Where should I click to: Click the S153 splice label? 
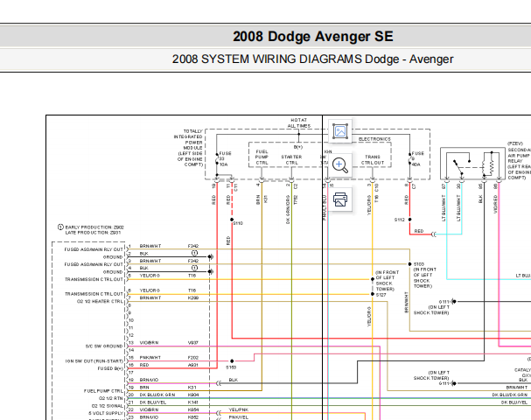pyautogui.click(x=231, y=367)
